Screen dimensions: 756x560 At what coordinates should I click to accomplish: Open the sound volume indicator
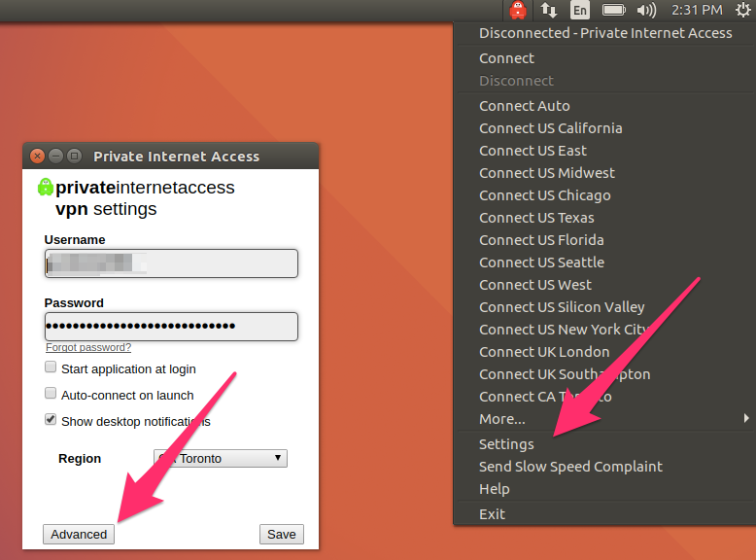646,10
